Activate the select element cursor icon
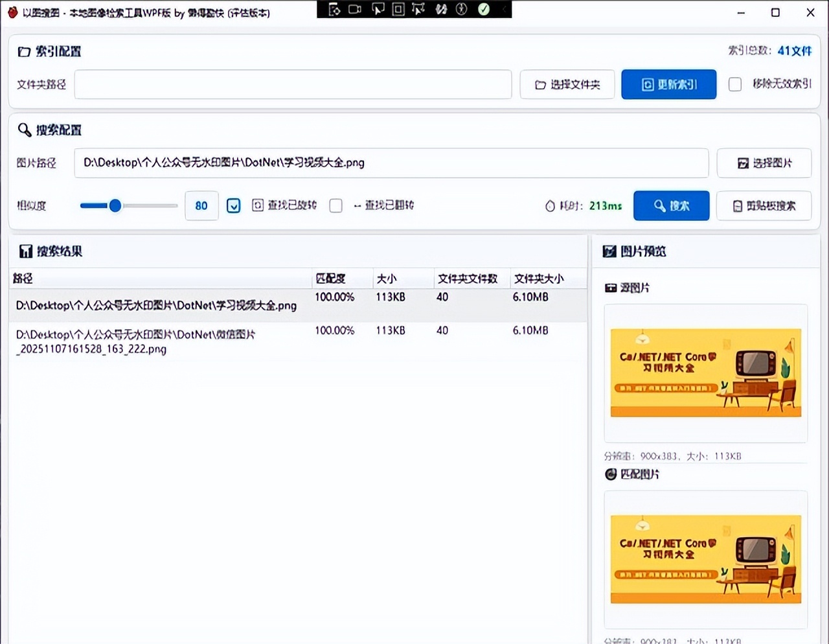Image resolution: width=829 pixels, height=644 pixels. (378, 9)
